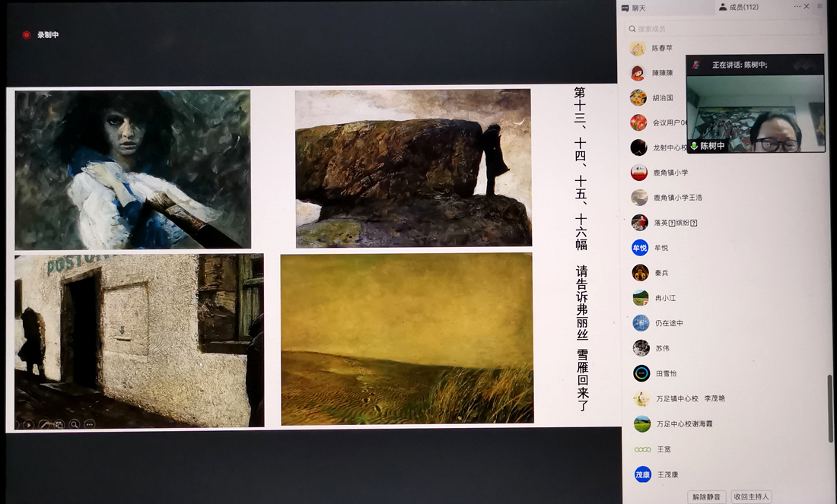
Task: Select member 万足镇中心校 李茂艳
Action: click(x=691, y=399)
